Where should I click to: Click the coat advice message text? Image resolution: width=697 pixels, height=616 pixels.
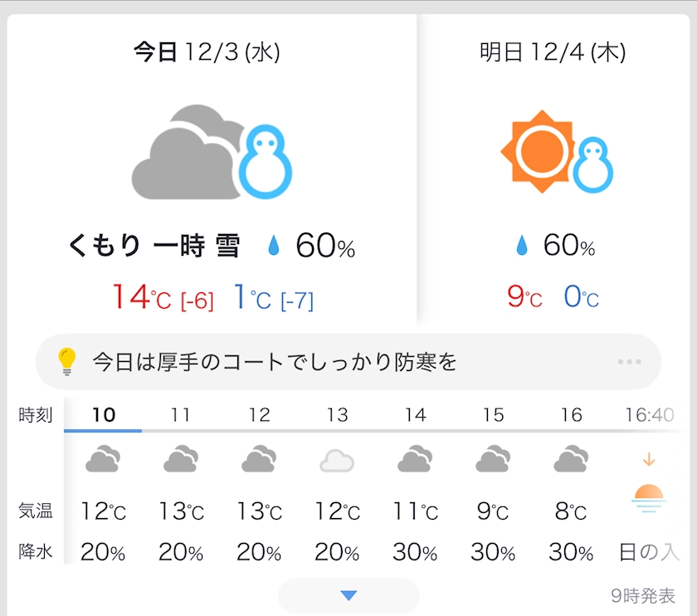point(275,362)
